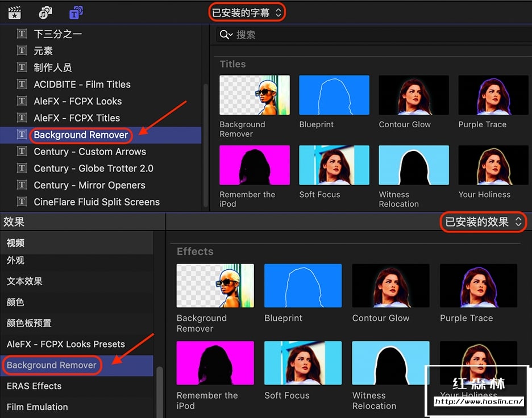Pick the Contour Glow effect thumbnail
Viewport: 532px width, 418px height.
click(x=390, y=286)
